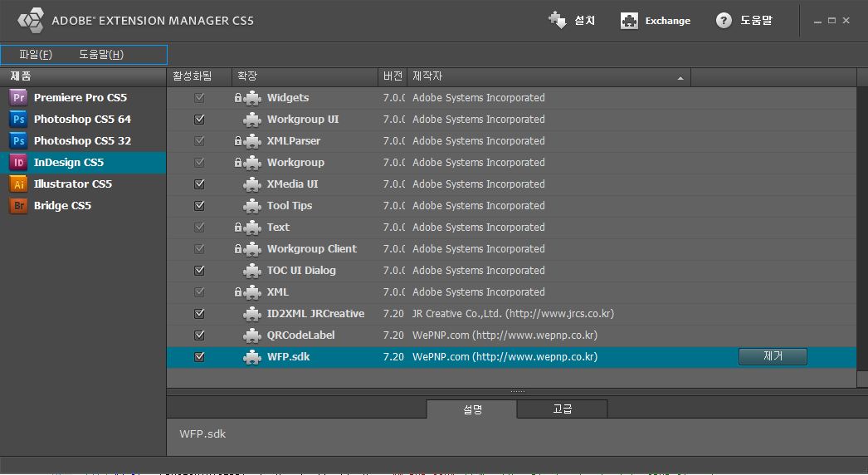Screen dimensions: 868x475
Task: Uncheck the QRCodeLabel extension
Action: point(199,335)
